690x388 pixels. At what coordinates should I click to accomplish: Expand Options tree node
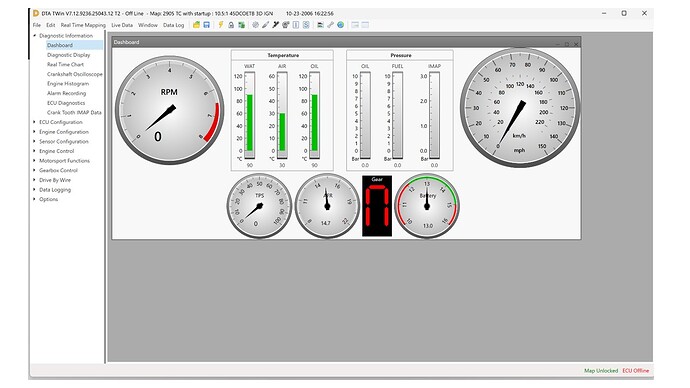click(35, 199)
